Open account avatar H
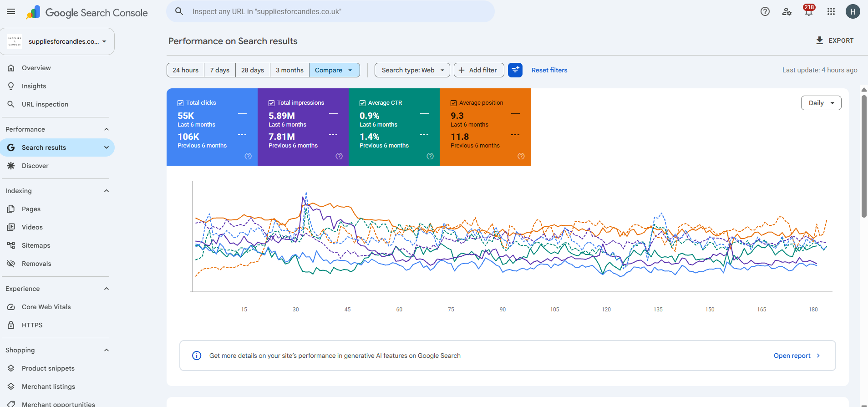This screenshot has height=407, width=868. point(853,12)
